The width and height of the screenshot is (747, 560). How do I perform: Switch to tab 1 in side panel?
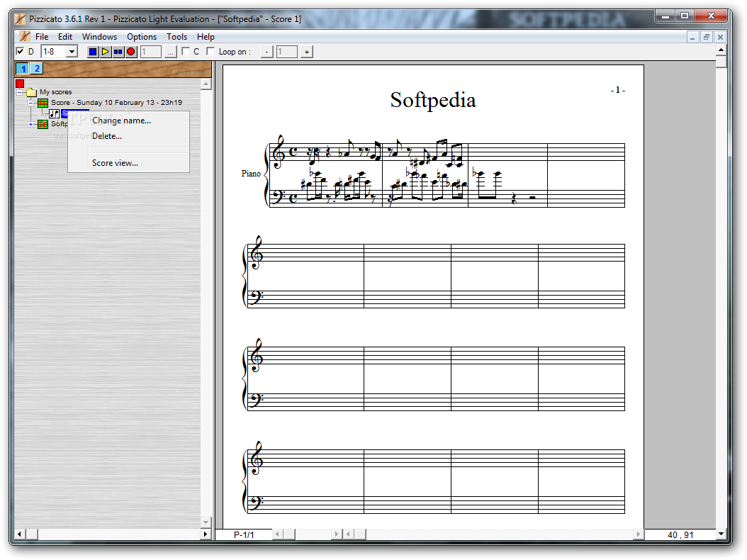(x=23, y=69)
